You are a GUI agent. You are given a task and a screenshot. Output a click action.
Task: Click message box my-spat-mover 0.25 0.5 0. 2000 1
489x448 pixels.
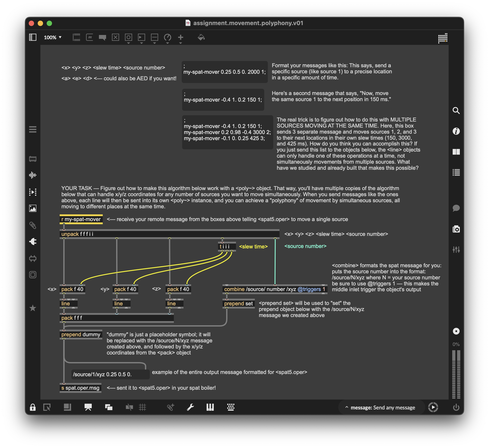(x=224, y=72)
